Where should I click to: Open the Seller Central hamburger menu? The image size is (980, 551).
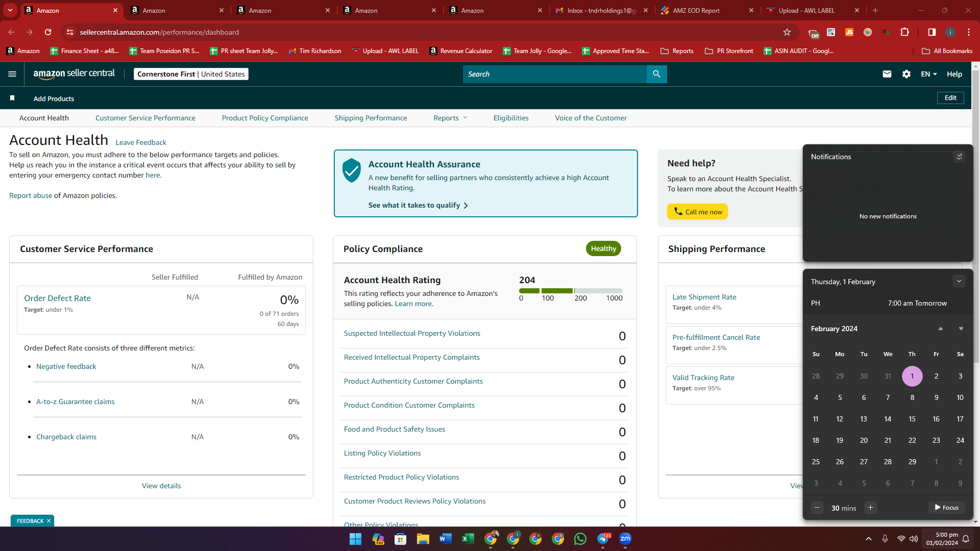12,74
